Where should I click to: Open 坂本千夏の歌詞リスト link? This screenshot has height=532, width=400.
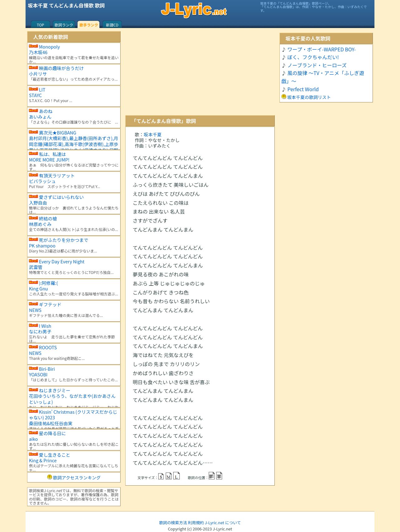pos(309,97)
